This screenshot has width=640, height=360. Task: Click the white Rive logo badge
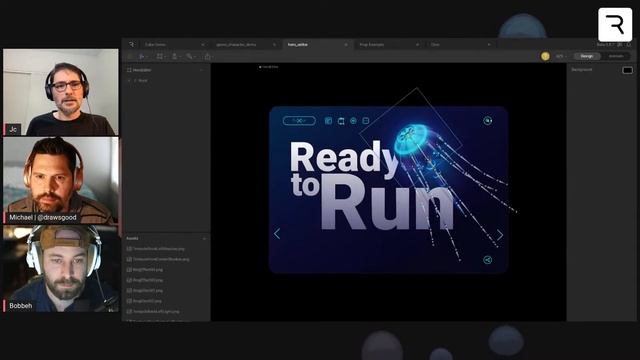(615, 24)
